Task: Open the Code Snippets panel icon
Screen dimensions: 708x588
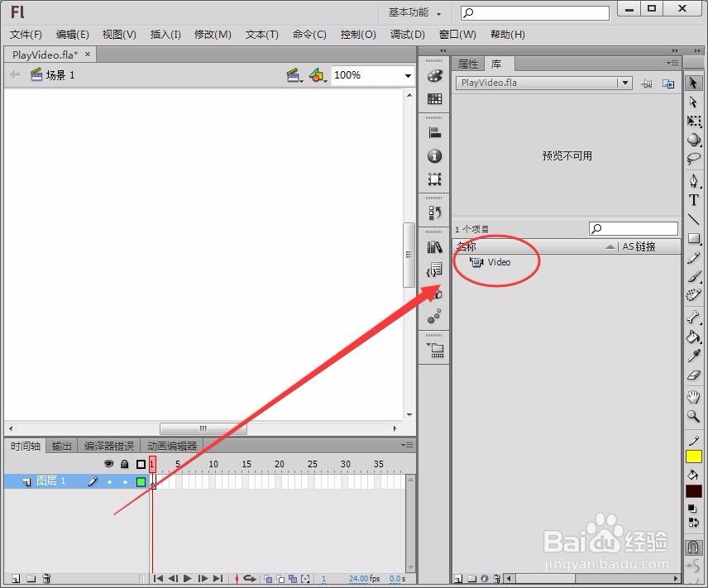Action: coord(434,270)
